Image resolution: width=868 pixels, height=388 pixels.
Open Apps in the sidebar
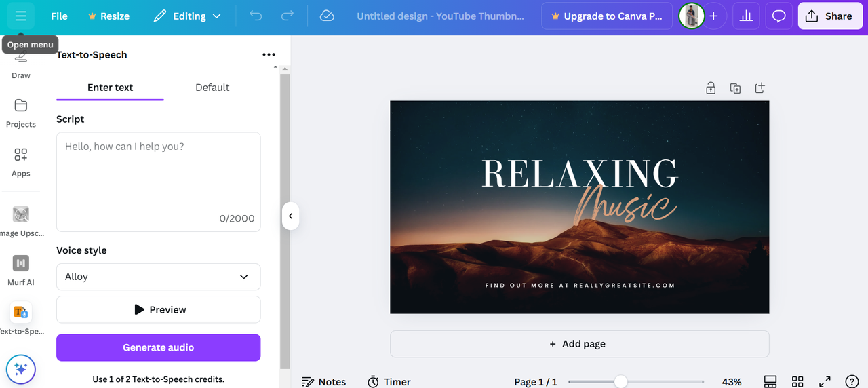(x=21, y=163)
